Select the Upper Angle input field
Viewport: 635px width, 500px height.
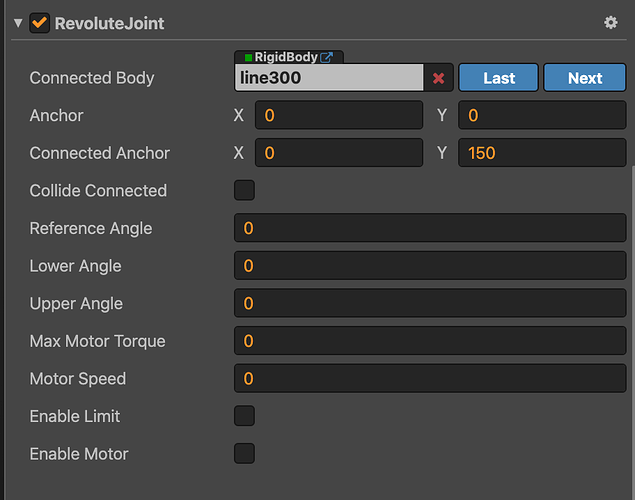click(x=430, y=303)
